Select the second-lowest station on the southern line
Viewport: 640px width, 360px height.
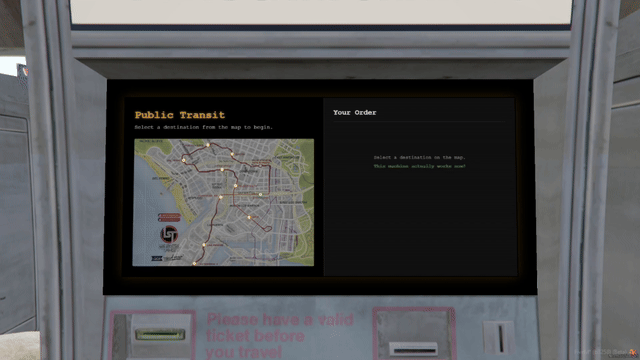(x=204, y=245)
